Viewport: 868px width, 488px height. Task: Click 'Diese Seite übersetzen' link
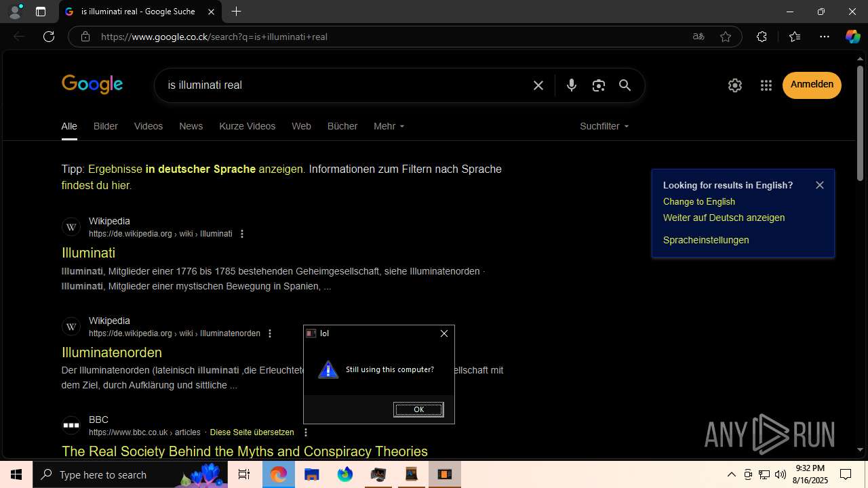[x=252, y=432]
